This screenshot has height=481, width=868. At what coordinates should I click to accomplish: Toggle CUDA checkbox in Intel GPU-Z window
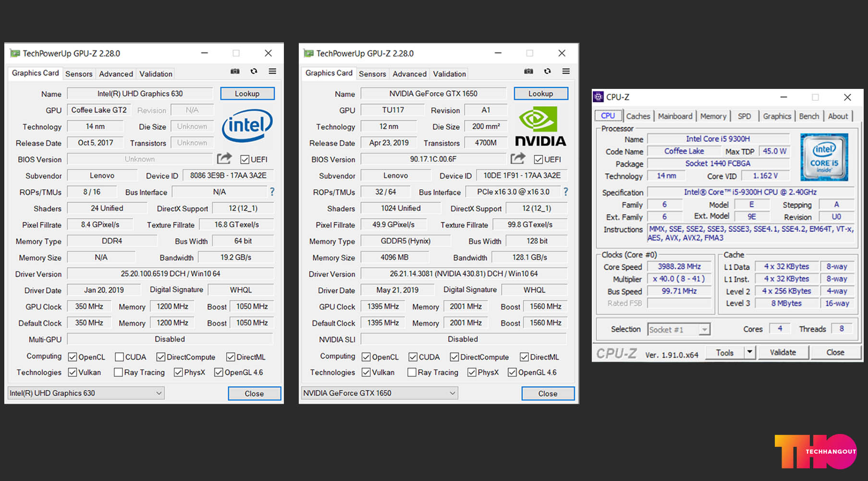tap(119, 357)
